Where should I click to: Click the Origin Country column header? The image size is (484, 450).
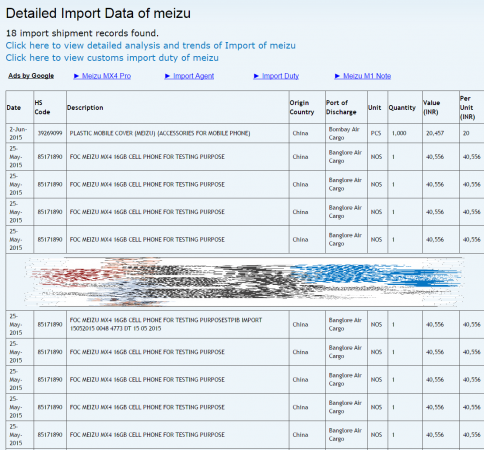click(302, 107)
